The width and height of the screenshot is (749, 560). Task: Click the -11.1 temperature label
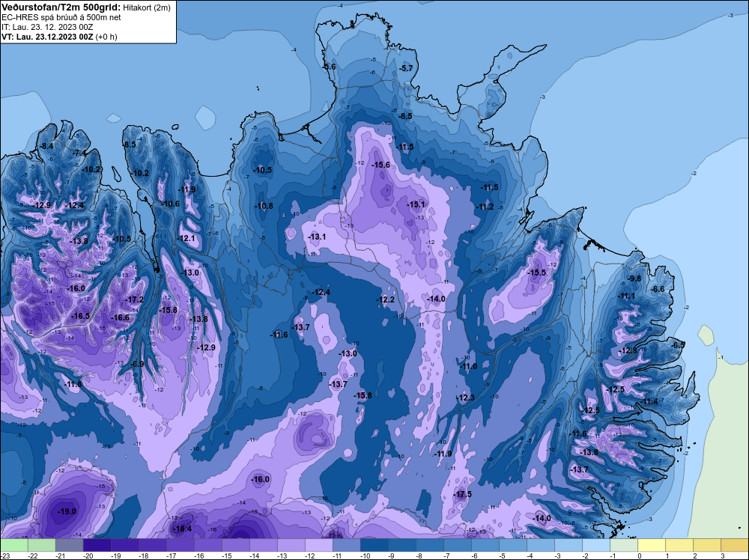click(626, 296)
